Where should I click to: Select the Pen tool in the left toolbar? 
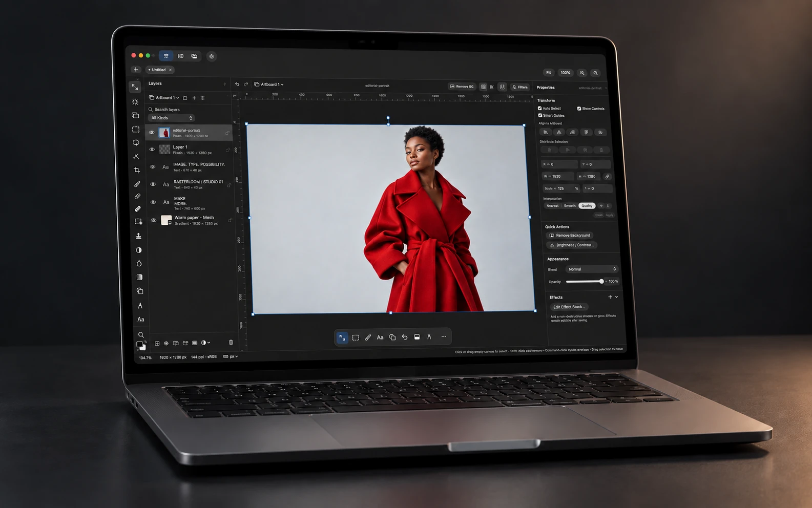point(140,306)
